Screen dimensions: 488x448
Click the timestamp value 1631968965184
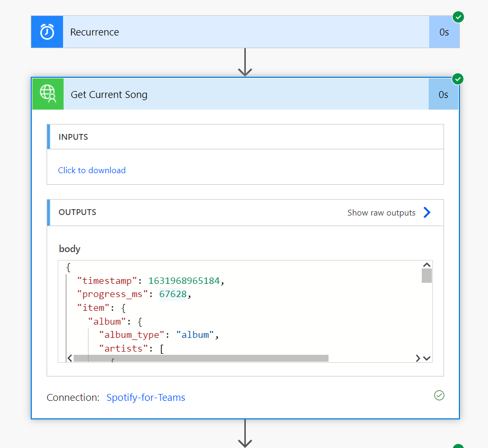coord(184,281)
